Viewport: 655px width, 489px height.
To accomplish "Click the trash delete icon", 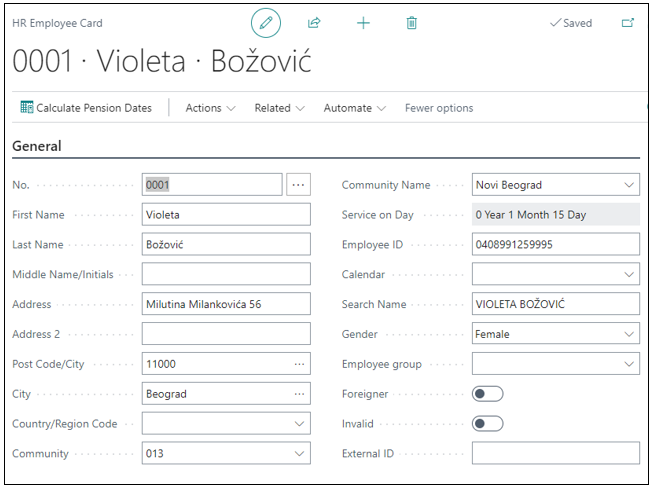I will tap(411, 22).
